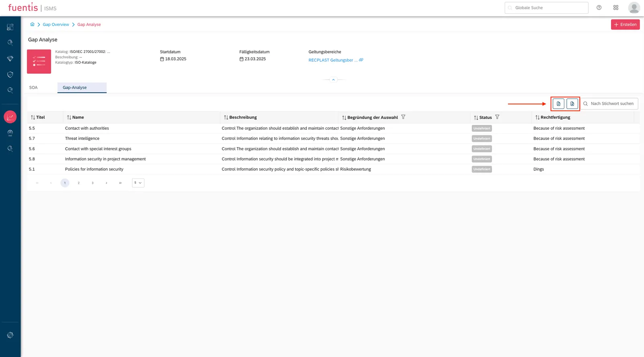Click the fuentis ISMS logo
Screen dimensions: 644x357
pyautogui.click(x=32, y=8)
